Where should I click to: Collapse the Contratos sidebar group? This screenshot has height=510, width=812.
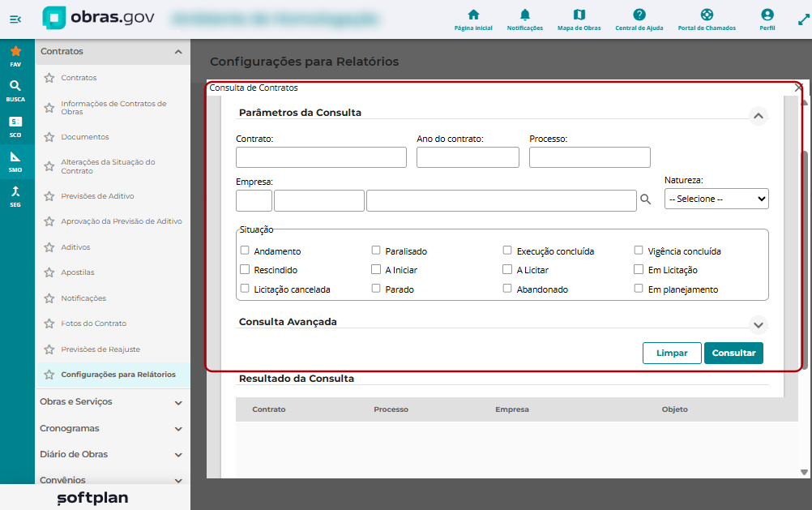click(178, 51)
